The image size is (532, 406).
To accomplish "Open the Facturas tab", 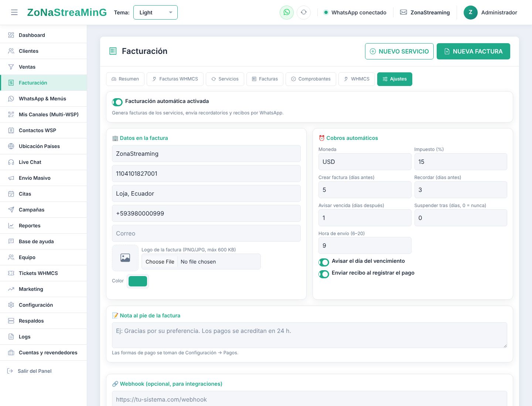I will coord(265,79).
